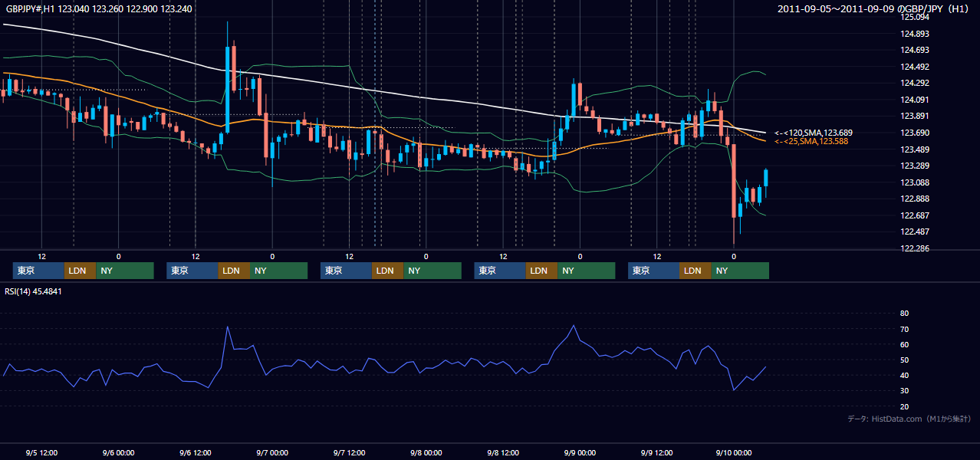This screenshot has height=460, width=980.
Task: Select the 9/6 12:00 time axis label
Action: point(195,453)
